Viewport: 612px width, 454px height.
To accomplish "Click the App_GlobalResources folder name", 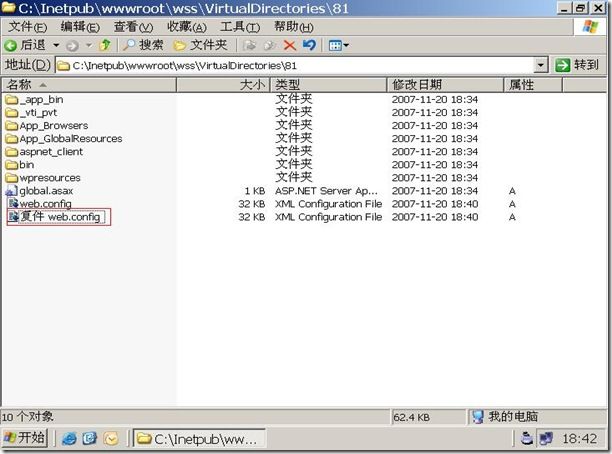I will [71, 139].
